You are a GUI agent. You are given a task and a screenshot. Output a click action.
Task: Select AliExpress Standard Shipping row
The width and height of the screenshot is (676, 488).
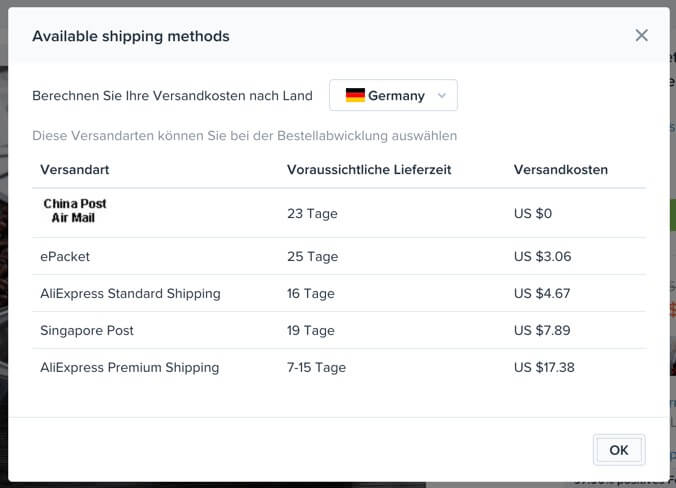(x=338, y=294)
